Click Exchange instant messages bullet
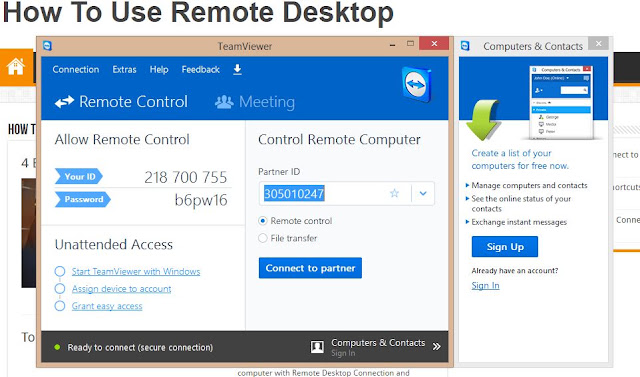 [519, 222]
